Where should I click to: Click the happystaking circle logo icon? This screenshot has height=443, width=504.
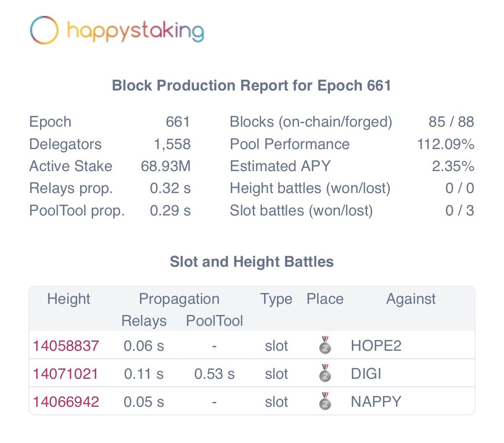click(x=44, y=30)
